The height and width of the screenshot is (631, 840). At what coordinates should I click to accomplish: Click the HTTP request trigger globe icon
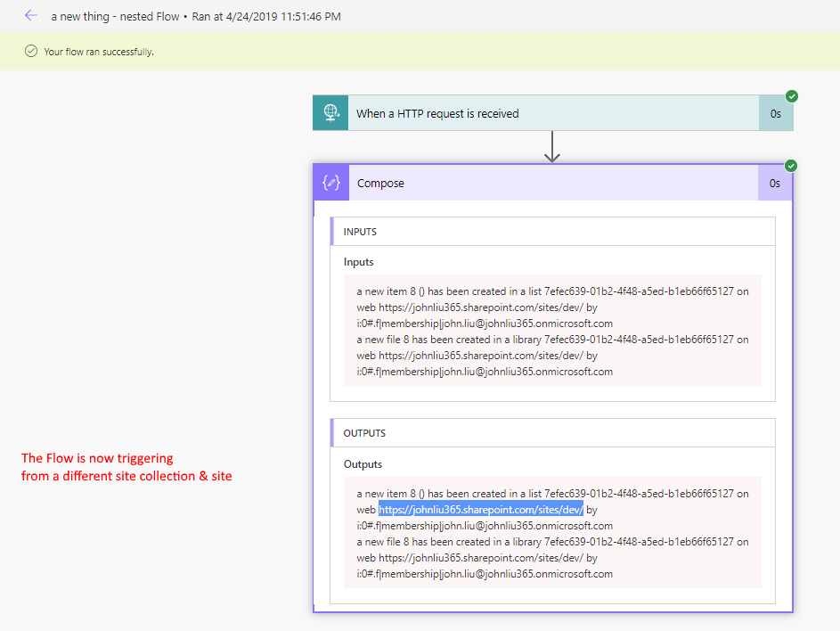[330, 113]
